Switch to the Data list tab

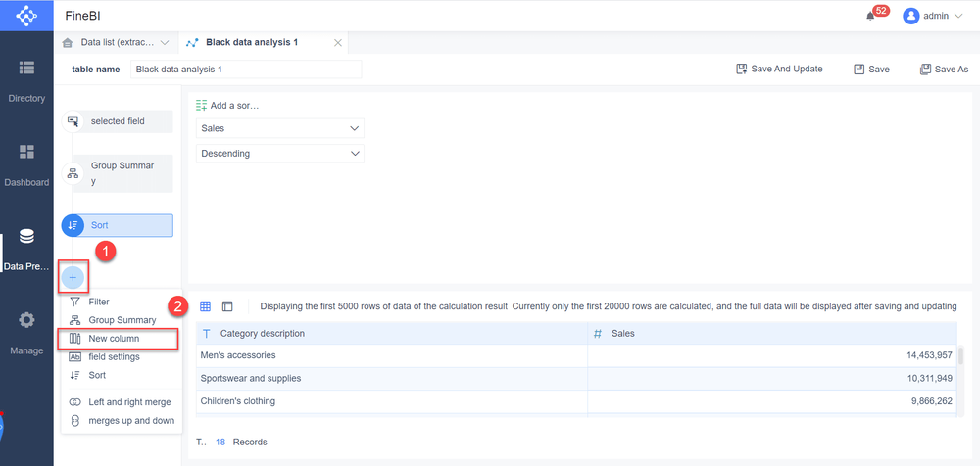(116, 43)
